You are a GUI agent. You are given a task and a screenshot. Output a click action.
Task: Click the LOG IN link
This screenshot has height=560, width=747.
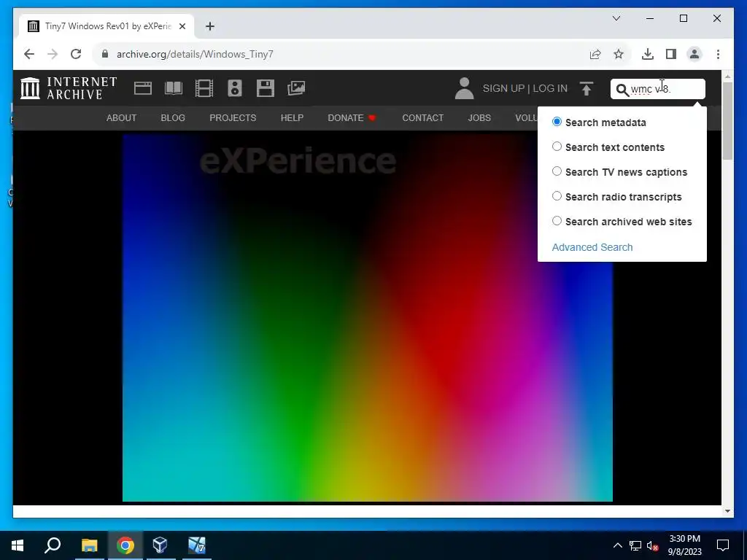[550, 88]
